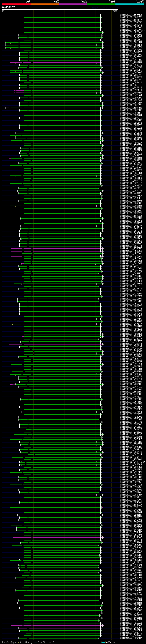Screen dimensions: 146x644
Task: Select the UniRef100_B6SP74 entry
Action: (x=131, y=246)
